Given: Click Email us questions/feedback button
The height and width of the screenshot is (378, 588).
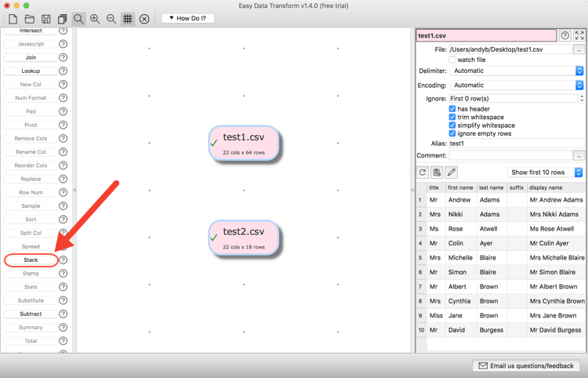Looking at the screenshot, I should 527,365.
